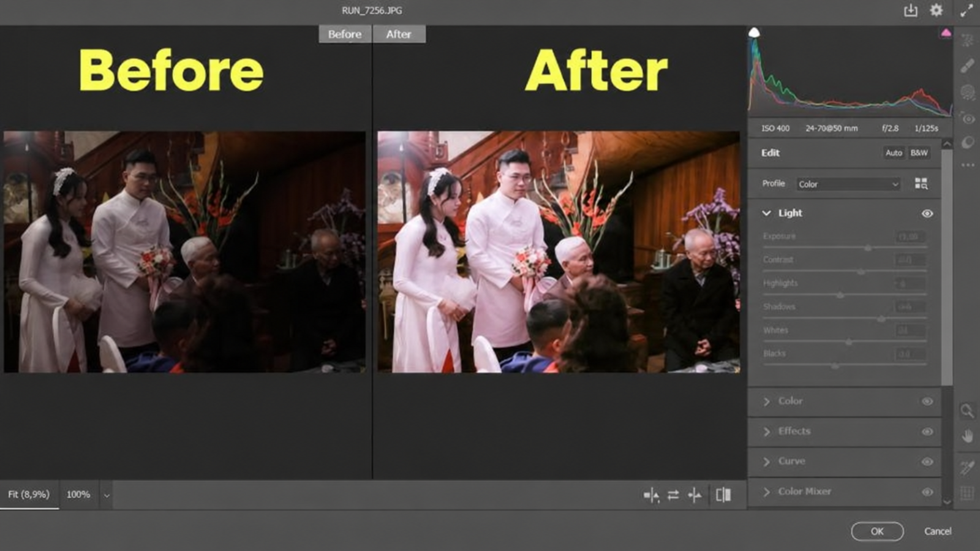Toggle Color panel visibility eye
Image resolution: width=980 pixels, height=551 pixels.
point(927,401)
